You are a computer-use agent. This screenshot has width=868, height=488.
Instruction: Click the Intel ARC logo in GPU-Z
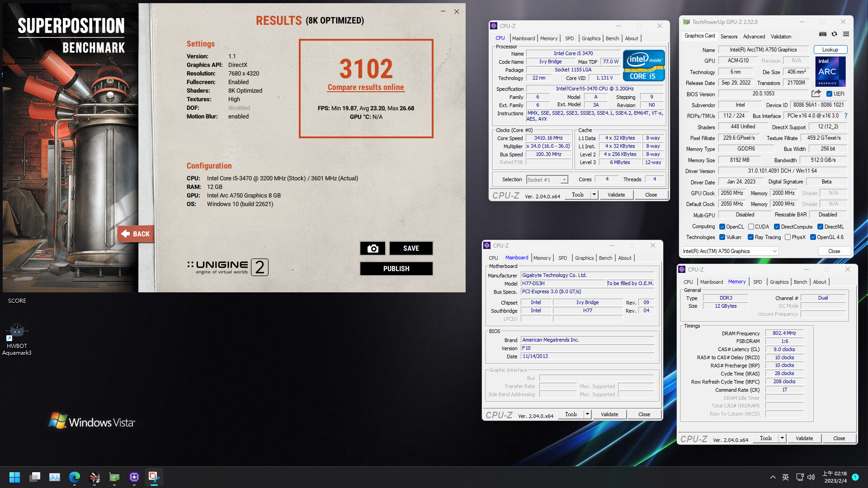pyautogui.click(x=830, y=71)
